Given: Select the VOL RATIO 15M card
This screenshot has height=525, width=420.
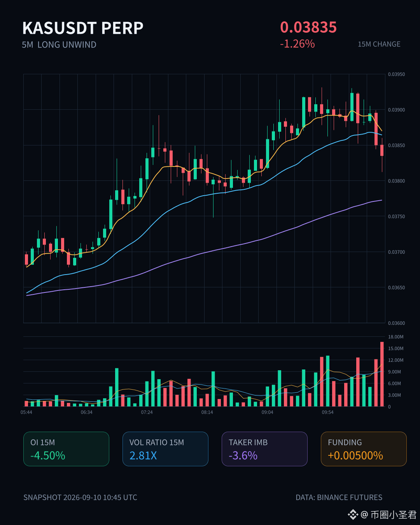Looking at the screenshot, I should [165, 449].
